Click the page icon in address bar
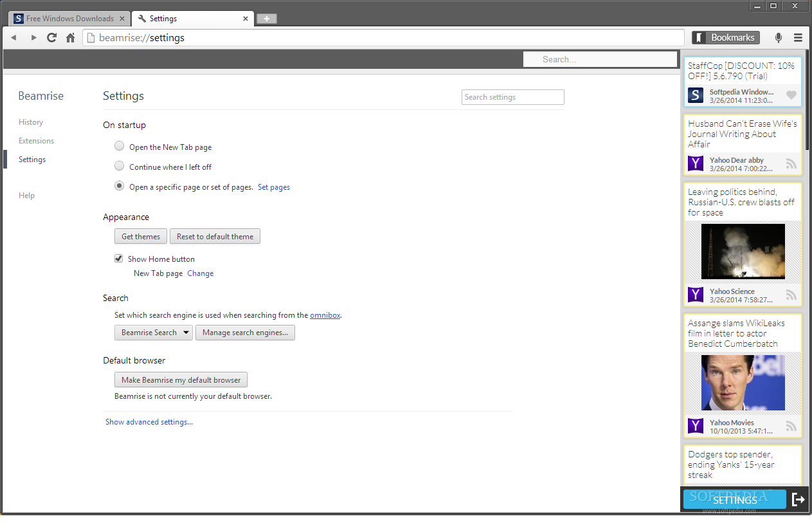This screenshot has height=523, width=812. click(x=91, y=38)
